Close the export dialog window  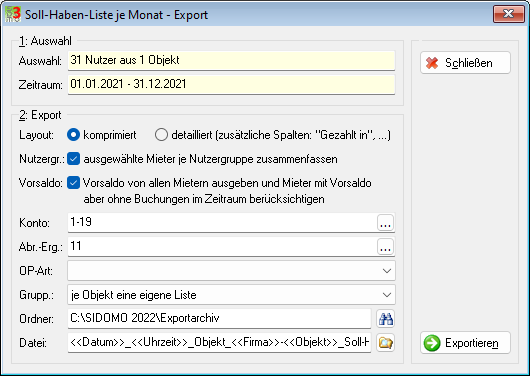tap(509, 14)
